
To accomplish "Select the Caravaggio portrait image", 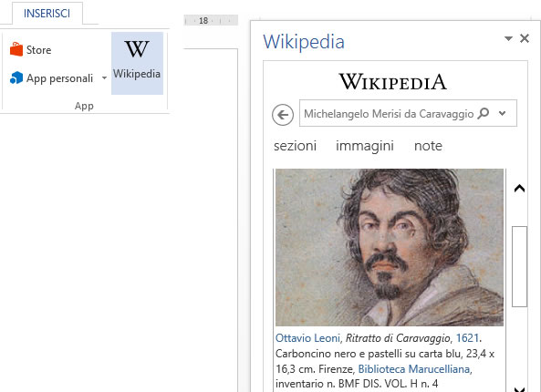I will tap(390, 247).
